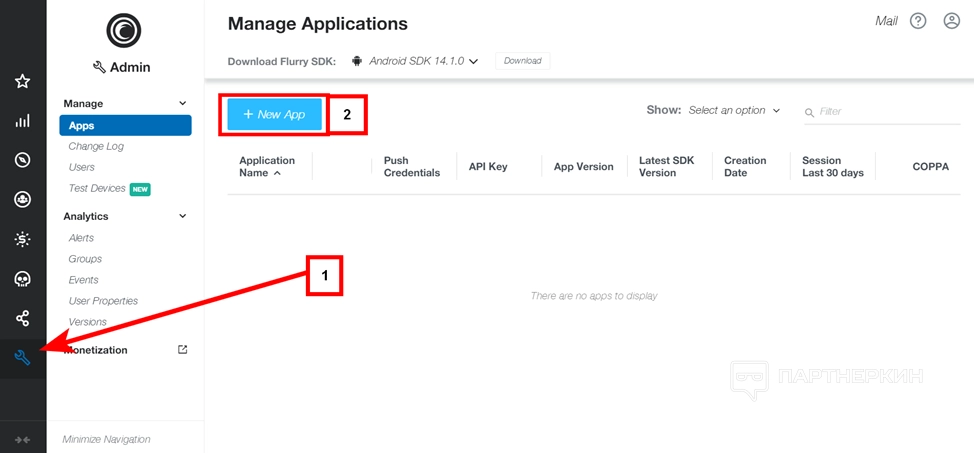The image size is (974, 453).
Task: Open the Favorites star icon in sidebar
Action: pyautogui.click(x=22, y=81)
